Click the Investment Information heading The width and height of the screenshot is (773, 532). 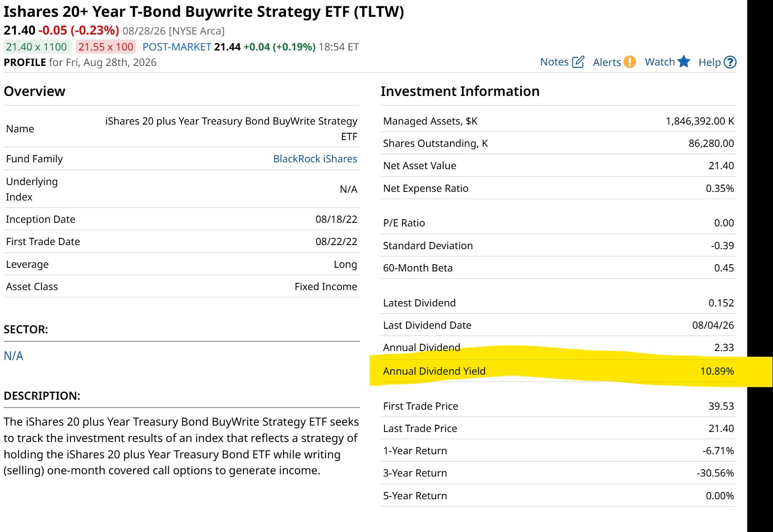[460, 91]
